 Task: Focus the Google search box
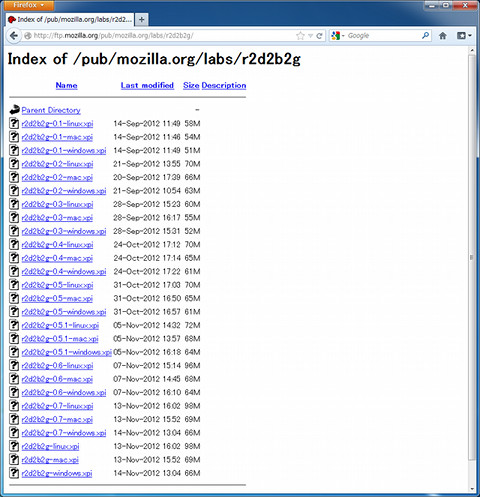click(383, 36)
